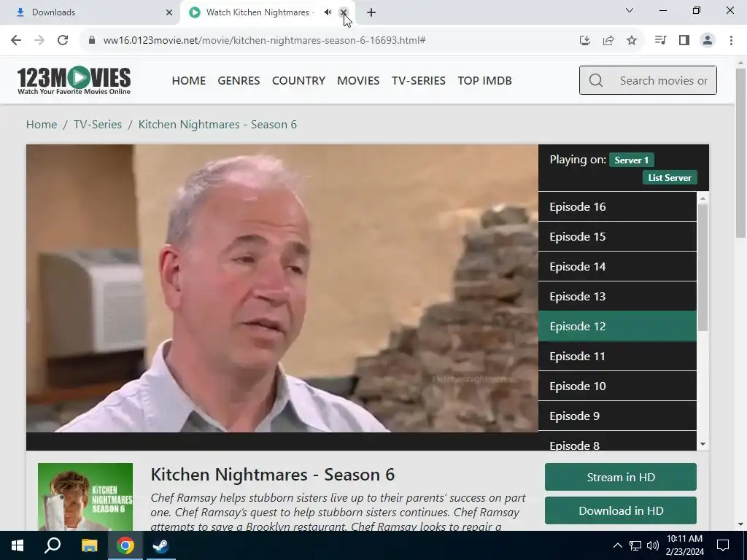The image size is (747, 560).
Task: Click the Server 1 badge
Action: point(631,160)
